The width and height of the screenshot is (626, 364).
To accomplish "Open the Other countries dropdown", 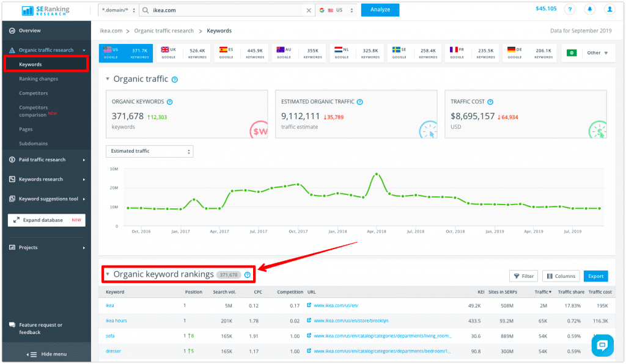I will pos(597,53).
